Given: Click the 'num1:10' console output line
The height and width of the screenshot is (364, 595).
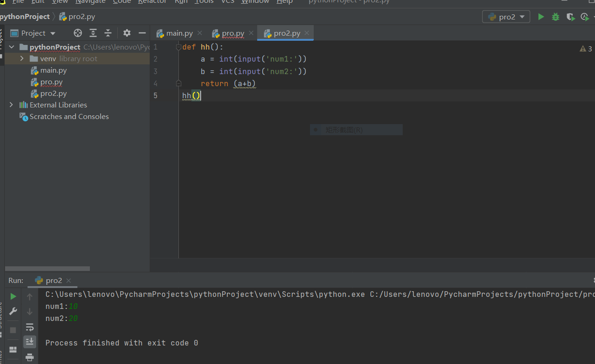Looking at the screenshot, I should [x=62, y=307].
